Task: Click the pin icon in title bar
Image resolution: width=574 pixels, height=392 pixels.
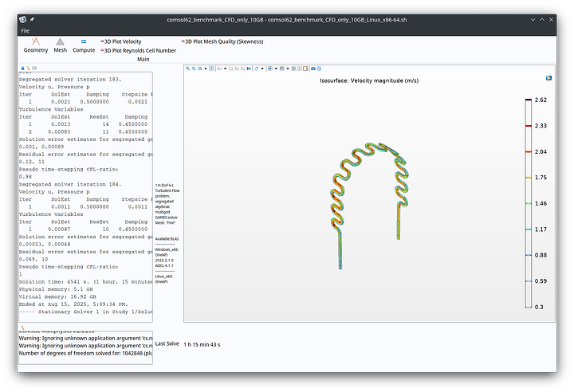Action: (32, 19)
